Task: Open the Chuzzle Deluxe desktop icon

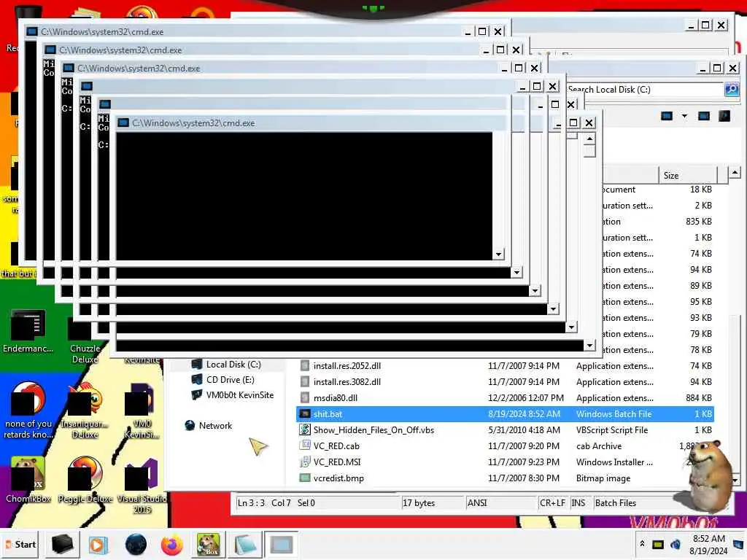Action: coord(85,341)
